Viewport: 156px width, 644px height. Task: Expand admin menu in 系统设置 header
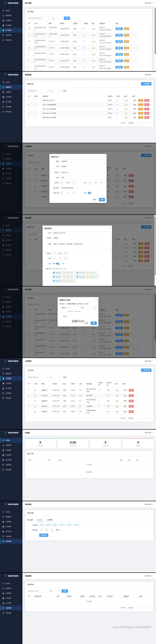(x=149, y=504)
